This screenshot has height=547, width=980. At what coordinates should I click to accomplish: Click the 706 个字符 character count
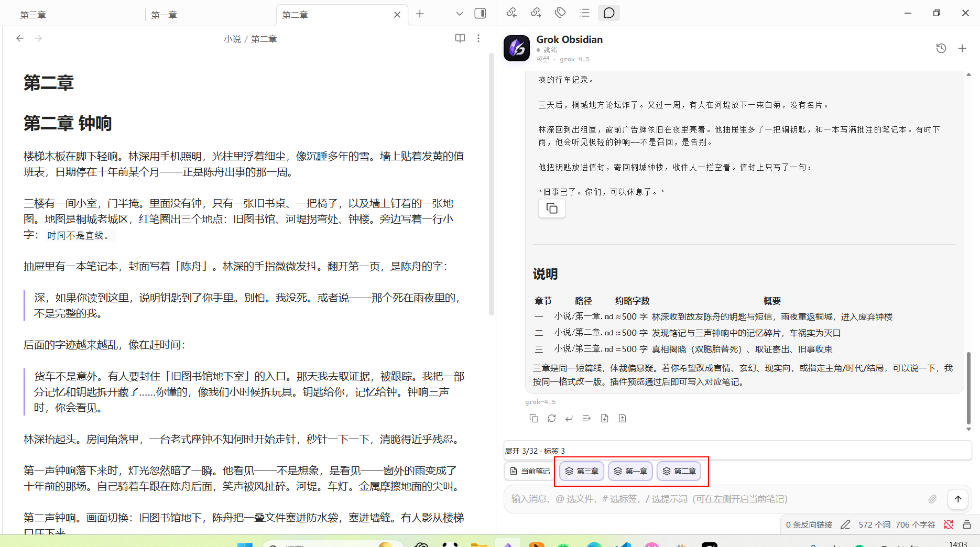tap(916, 524)
